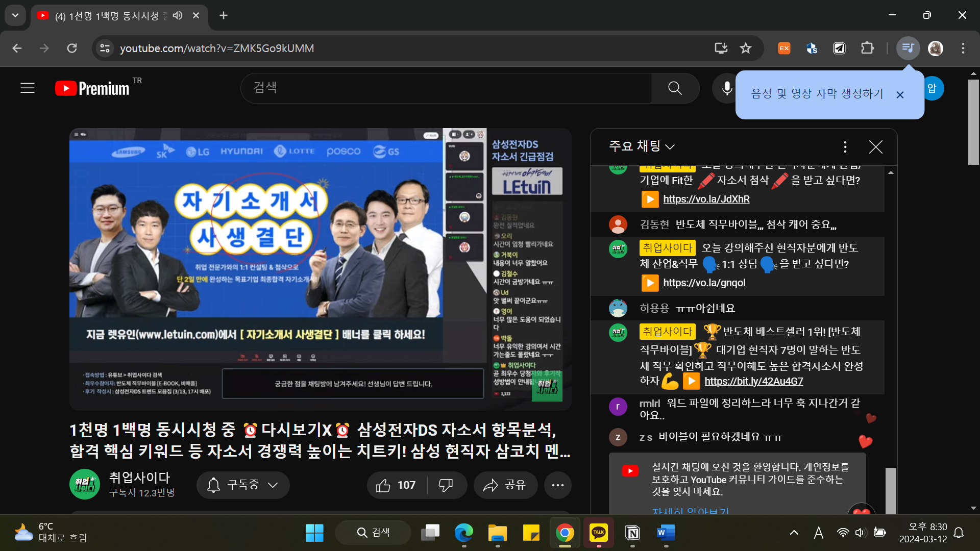
Task: Start voice search with microphone icon
Action: pyautogui.click(x=727, y=88)
